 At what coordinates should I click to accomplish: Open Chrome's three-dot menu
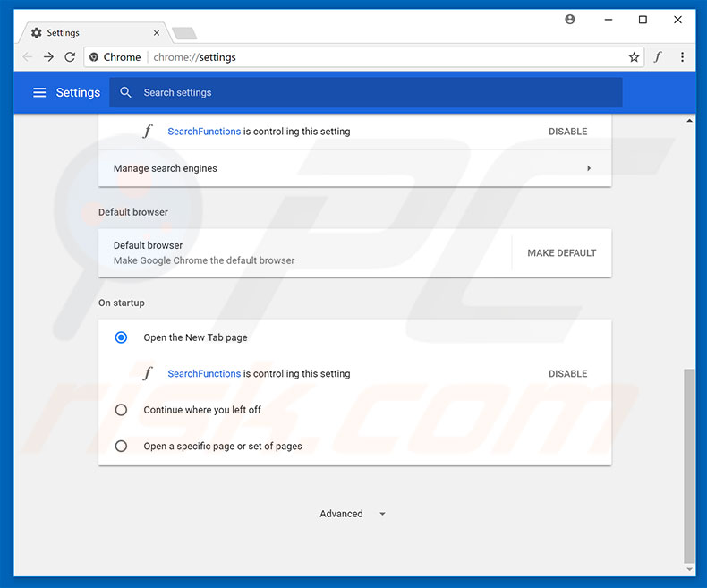pyautogui.click(x=682, y=57)
